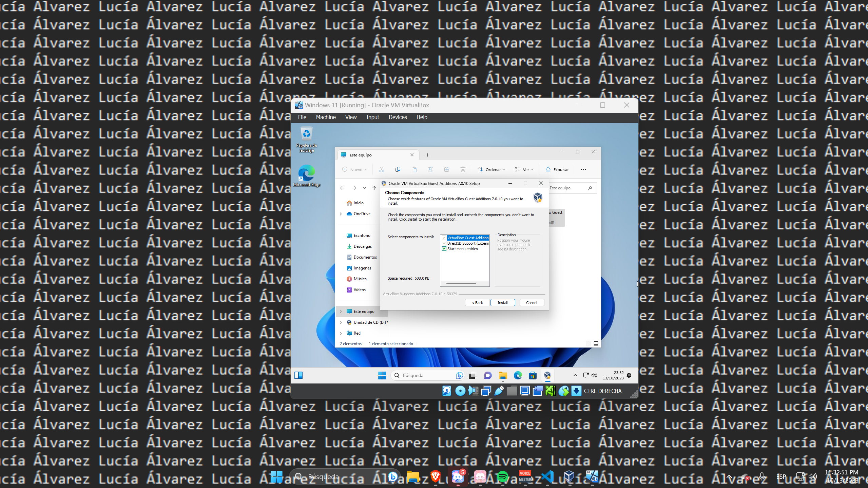Launch Spotify from the host taskbar

tap(503, 476)
